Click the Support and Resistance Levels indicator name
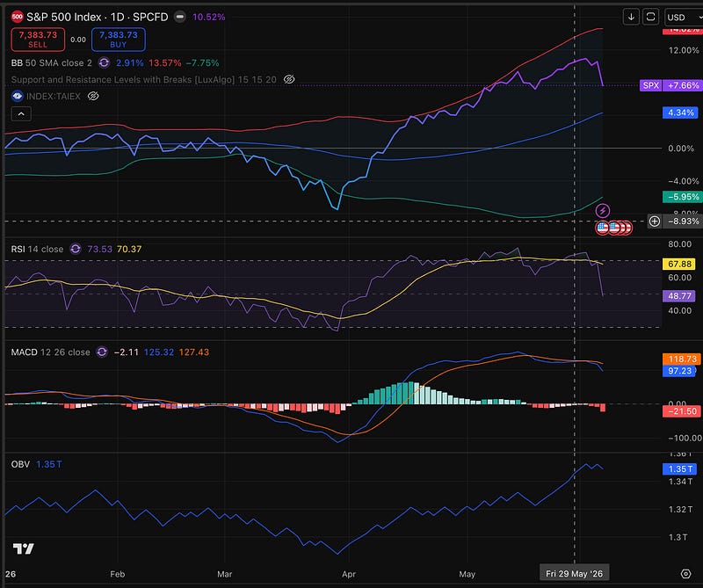This screenshot has height=588, width=703. pos(143,79)
